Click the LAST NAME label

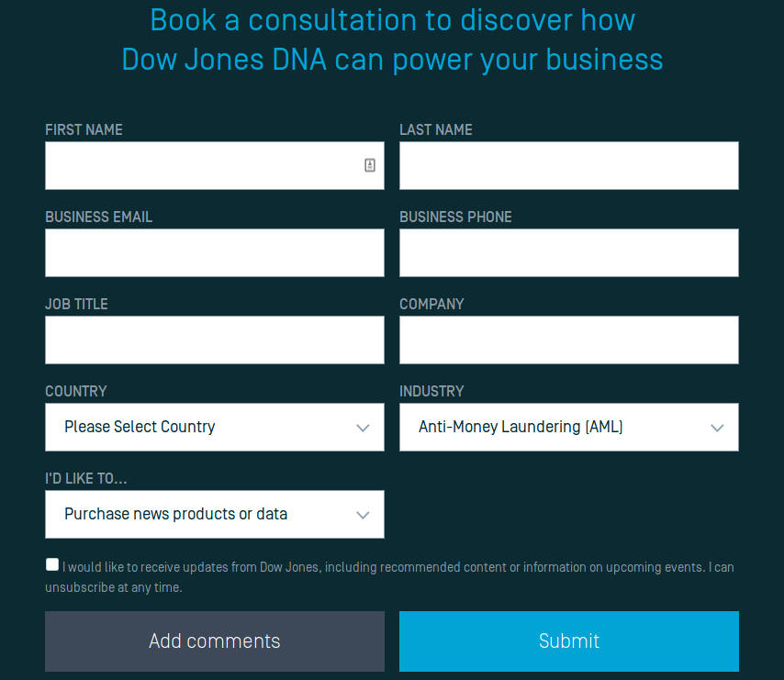coord(436,130)
